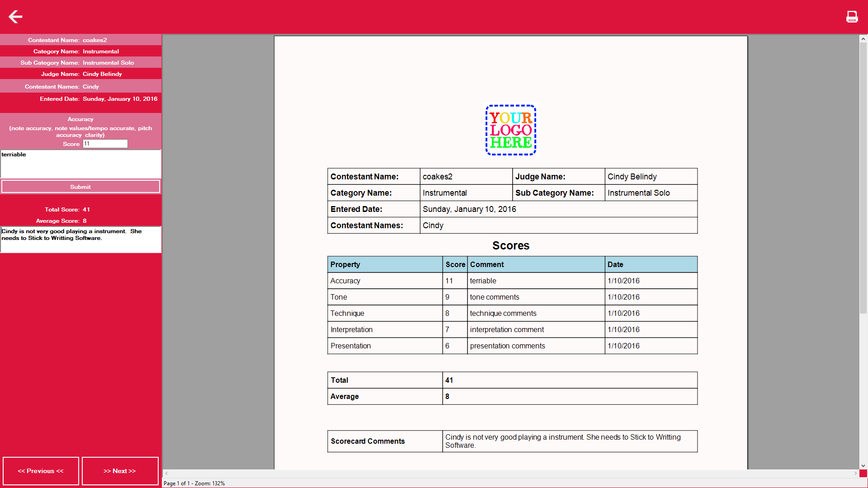This screenshot has width=868, height=488.
Task: Click the 'tone comments' cell
Action: pos(536,297)
